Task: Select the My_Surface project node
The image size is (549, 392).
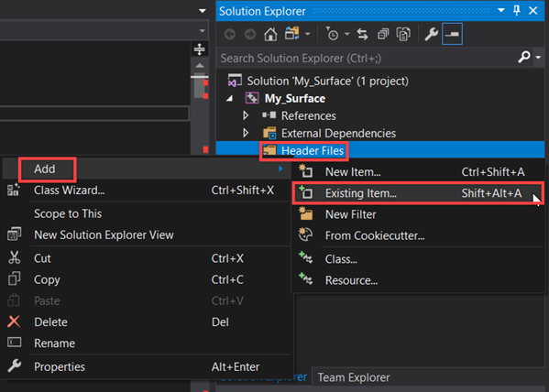Action: coord(295,98)
